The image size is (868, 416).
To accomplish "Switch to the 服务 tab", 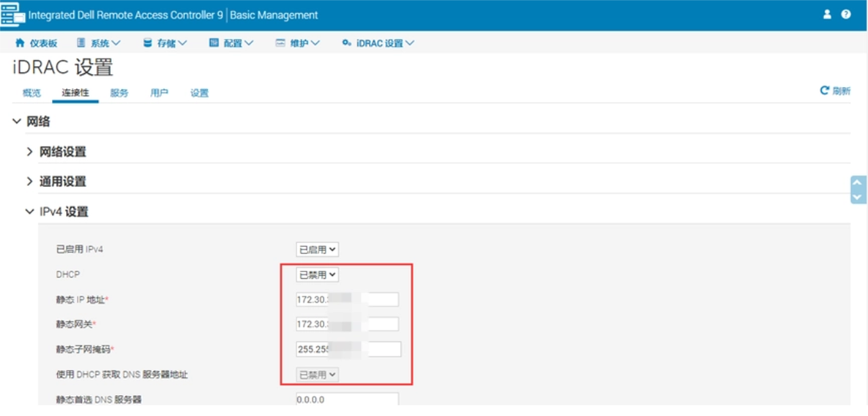I will (x=120, y=93).
